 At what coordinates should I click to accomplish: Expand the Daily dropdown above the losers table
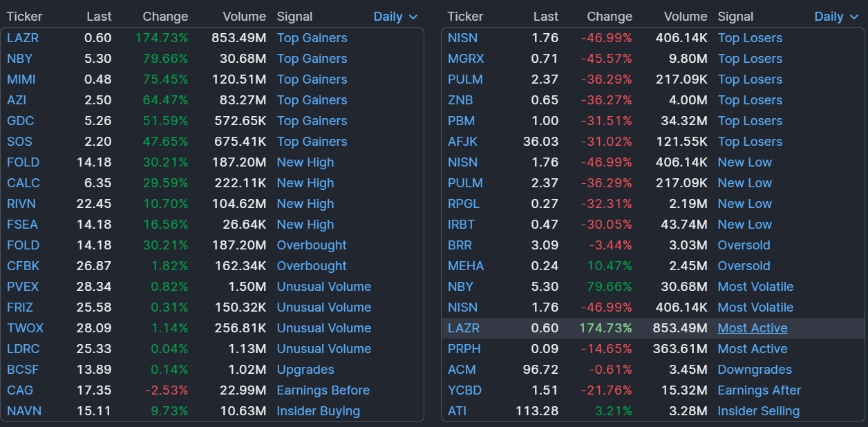(836, 17)
